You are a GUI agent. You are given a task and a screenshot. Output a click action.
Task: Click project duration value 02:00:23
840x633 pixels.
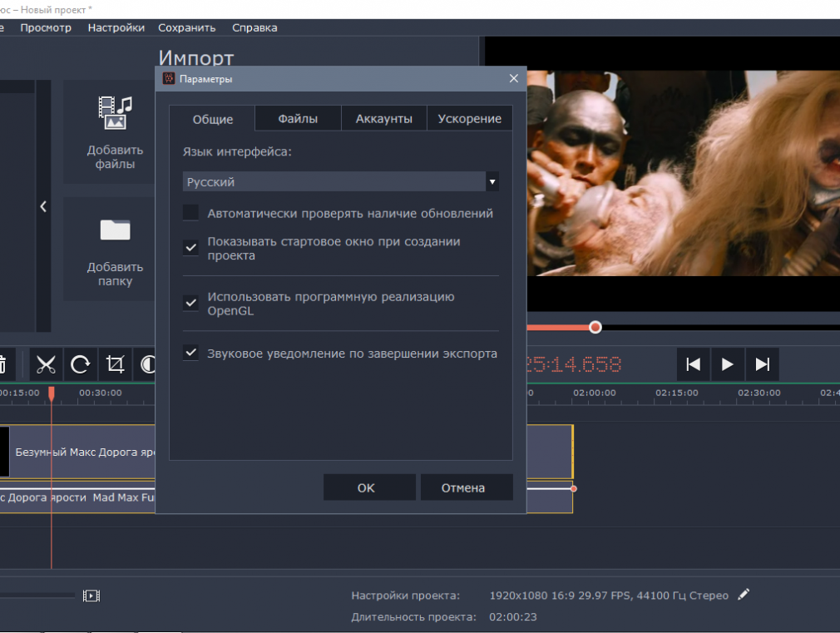click(512, 617)
